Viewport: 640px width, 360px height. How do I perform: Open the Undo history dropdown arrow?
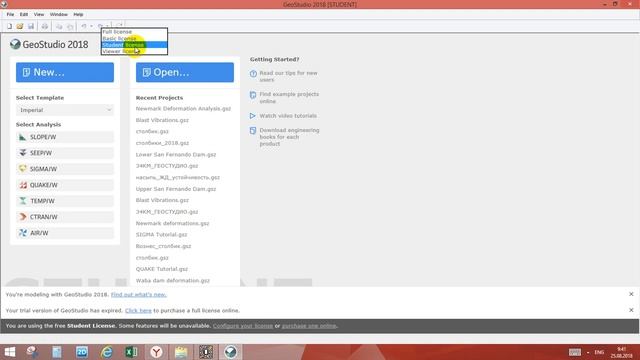(x=91, y=26)
